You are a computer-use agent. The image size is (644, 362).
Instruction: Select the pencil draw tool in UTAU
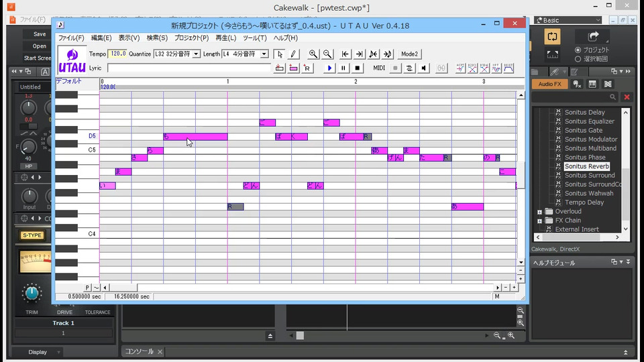click(x=293, y=54)
